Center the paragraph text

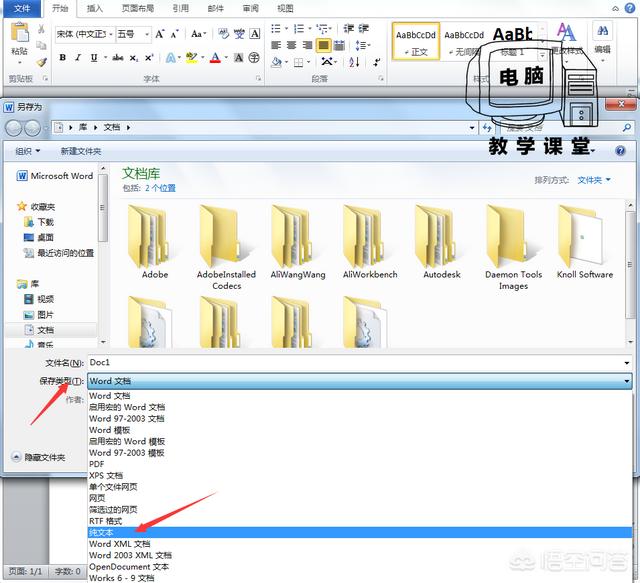(291, 45)
